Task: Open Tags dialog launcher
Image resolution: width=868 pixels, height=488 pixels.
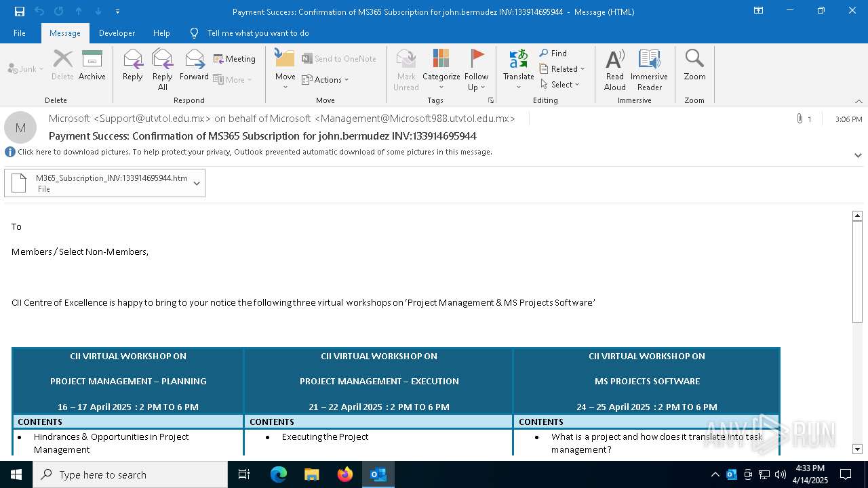Action: pyautogui.click(x=491, y=100)
